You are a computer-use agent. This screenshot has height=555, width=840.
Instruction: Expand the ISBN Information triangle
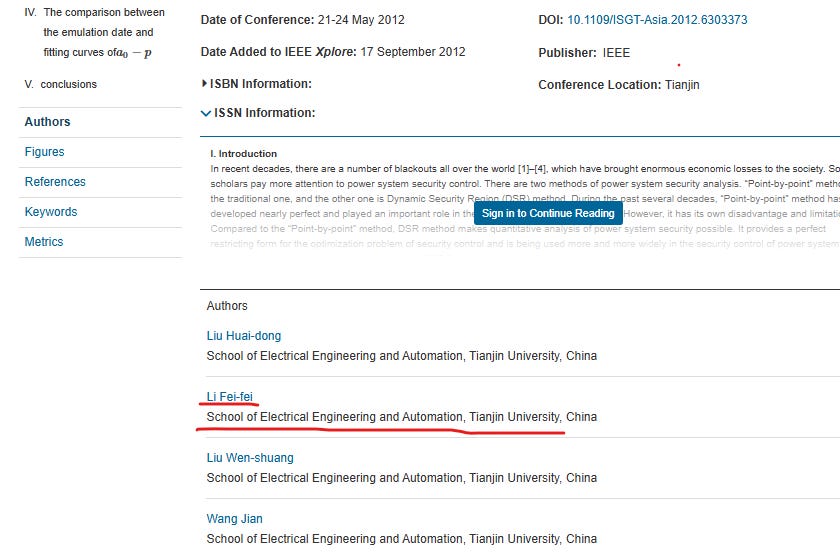click(x=204, y=84)
